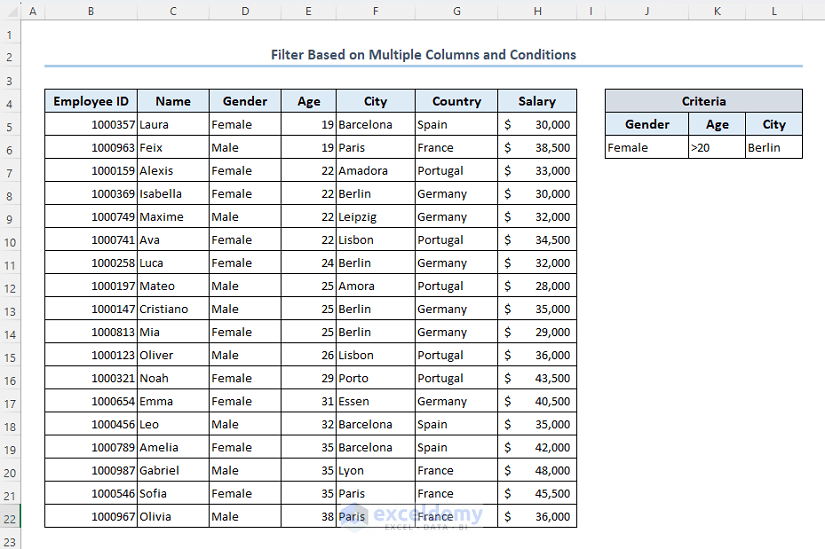
Task: Select Noah's salary cell showing 43,500
Action: pyautogui.click(x=537, y=378)
